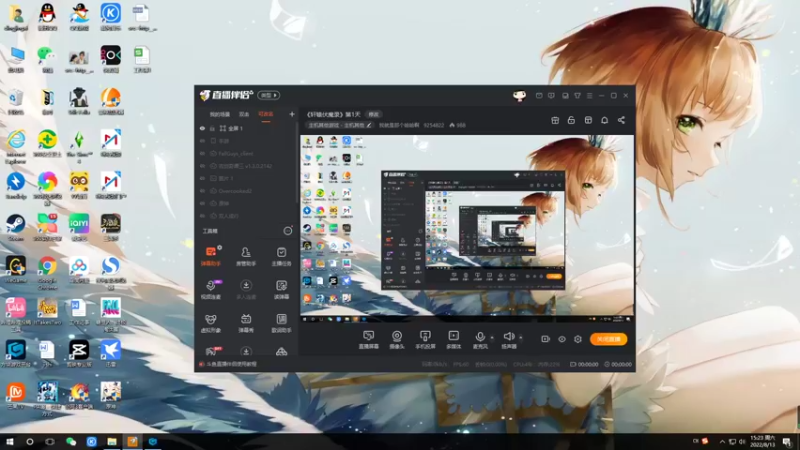The height and width of the screenshot is (450, 800).
Task: Open notifications bell icon above preview
Action: coord(604,120)
